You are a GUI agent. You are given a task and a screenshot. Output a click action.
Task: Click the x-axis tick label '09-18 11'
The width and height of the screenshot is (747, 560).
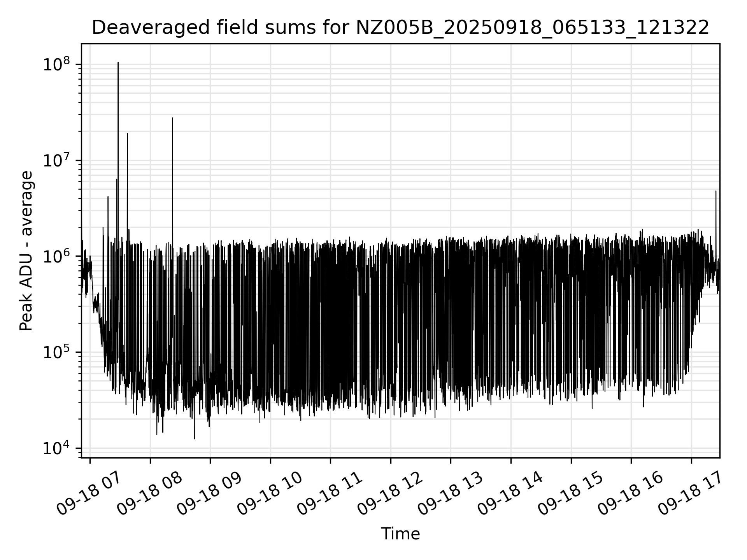coord(330,493)
